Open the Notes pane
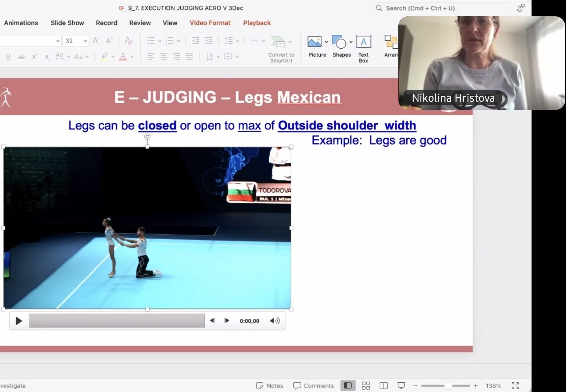The width and height of the screenshot is (566, 392). click(270, 385)
